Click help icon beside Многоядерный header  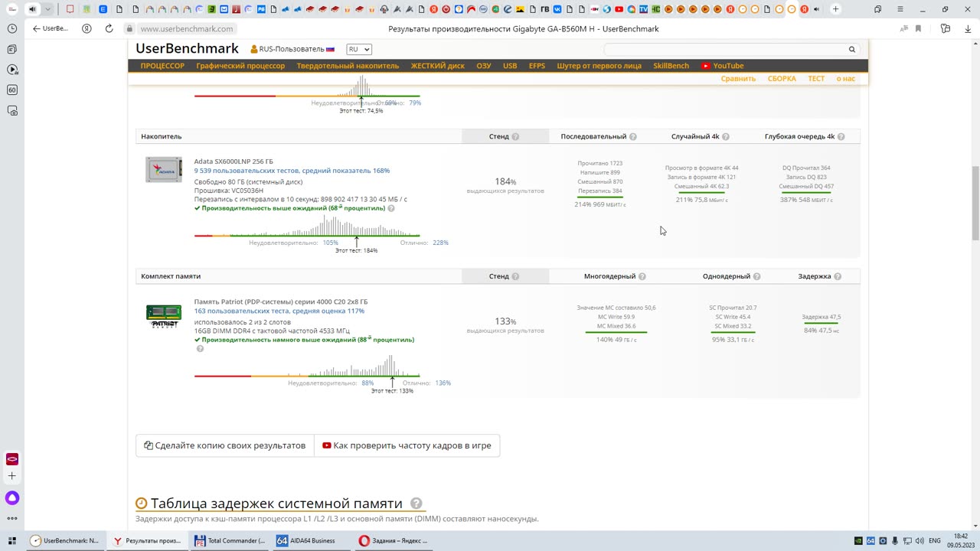[642, 277]
